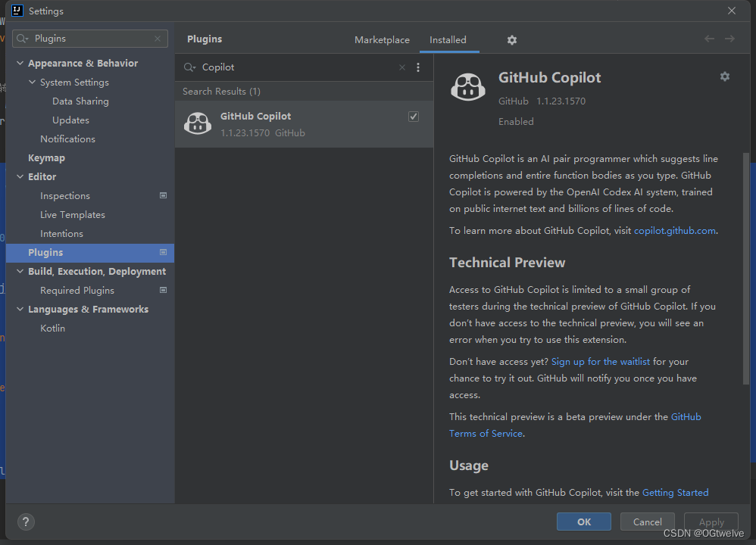Viewport: 756px width, 545px height.
Task: Open help with the question mark button
Action: pos(26,522)
